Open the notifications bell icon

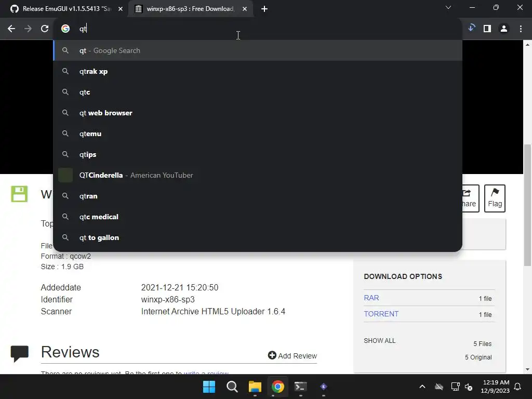click(x=518, y=387)
